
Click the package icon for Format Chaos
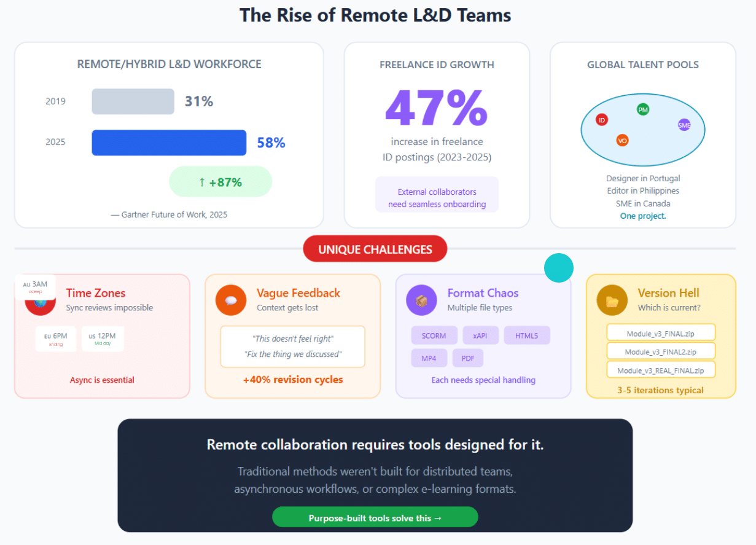tap(421, 300)
